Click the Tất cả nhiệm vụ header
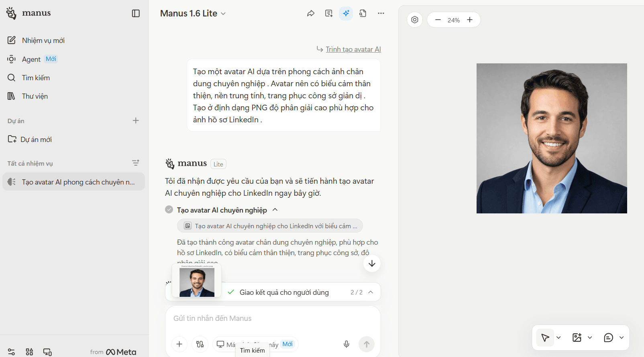The width and height of the screenshot is (644, 357). (x=30, y=163)
